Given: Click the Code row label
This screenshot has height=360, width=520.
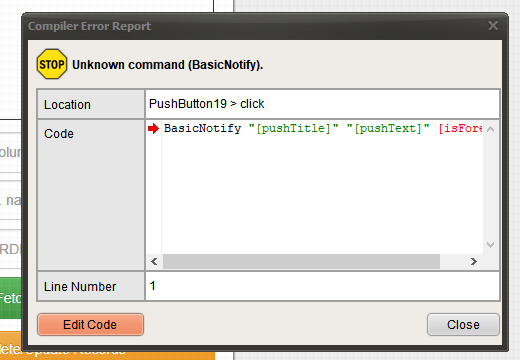Looking at the screenshot, I should tap(59, 134).
